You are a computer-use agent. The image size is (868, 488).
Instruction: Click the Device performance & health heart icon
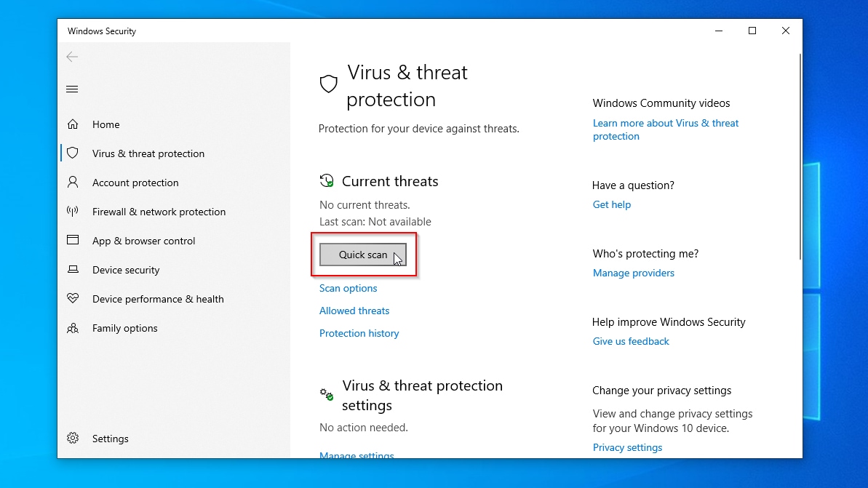pyautogui.click(x=73, y=299)
